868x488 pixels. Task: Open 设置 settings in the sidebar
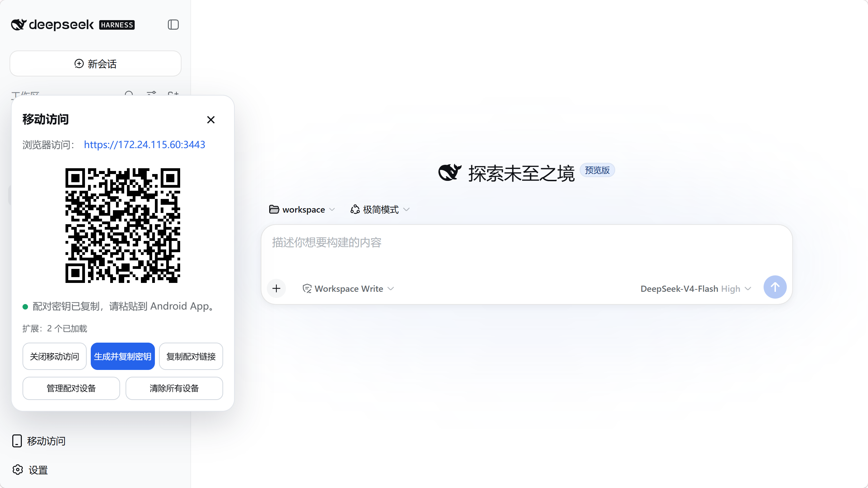(30, 470)
